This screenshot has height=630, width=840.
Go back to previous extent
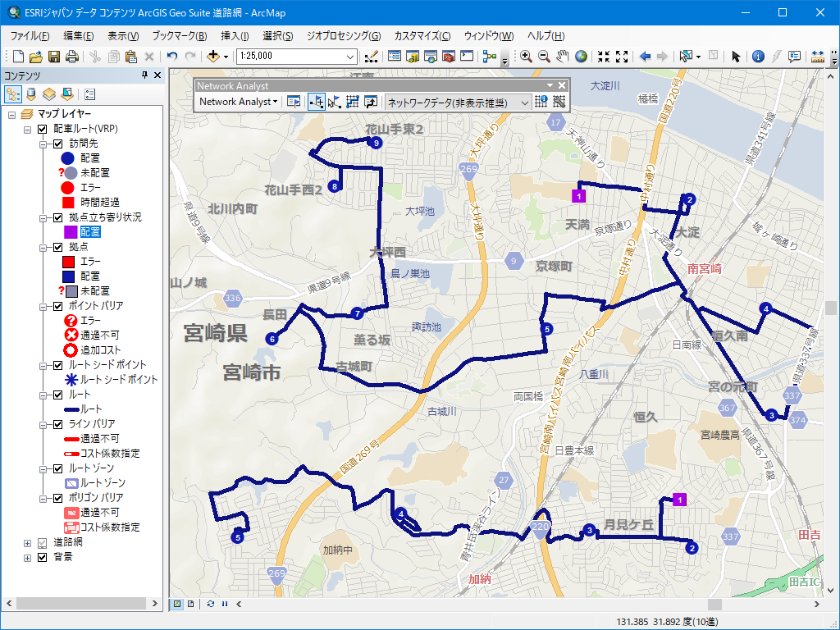pos(645,57)
